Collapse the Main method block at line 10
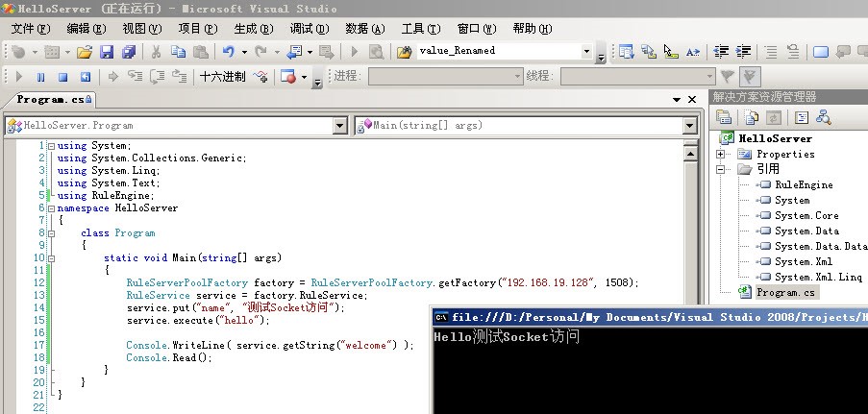Screen dimensions: 868x414 (x=52, y=258)
